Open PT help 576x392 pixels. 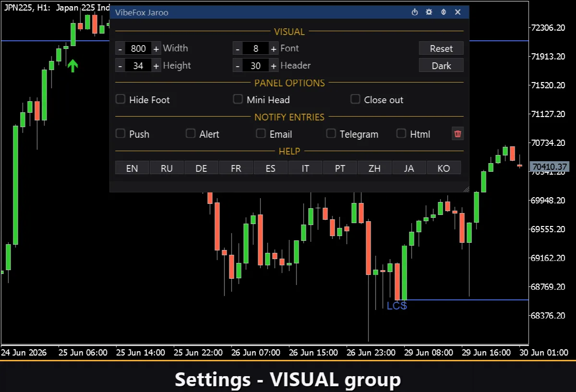340,168
